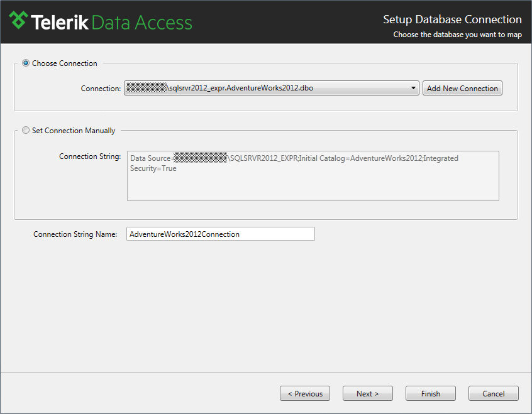The width and height of the screenshot is (532, 414).
Task: Edit the Connection String Name field
Action: pos(221,234)
